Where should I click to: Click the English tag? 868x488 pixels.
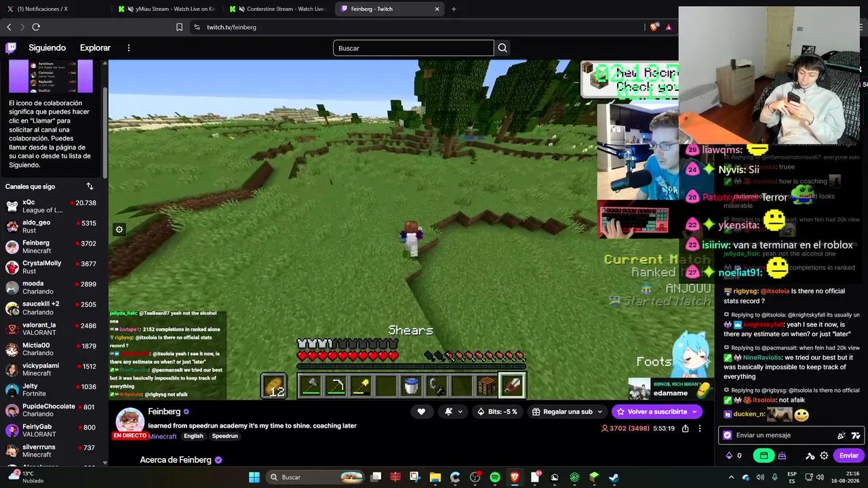pyautogui.click(x=193, y=436)
